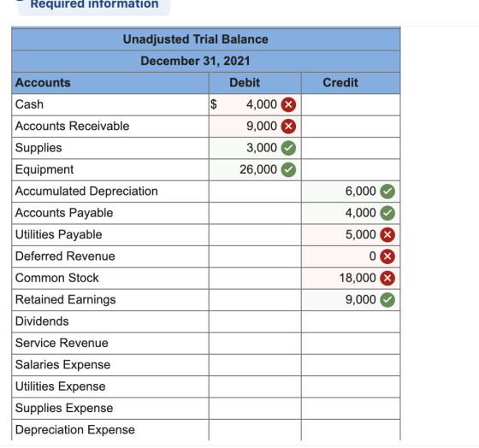Viewport: 479px width, 448px height.
Task: Click the red X icon for Deferred Revenue
Action: [387, 256]
